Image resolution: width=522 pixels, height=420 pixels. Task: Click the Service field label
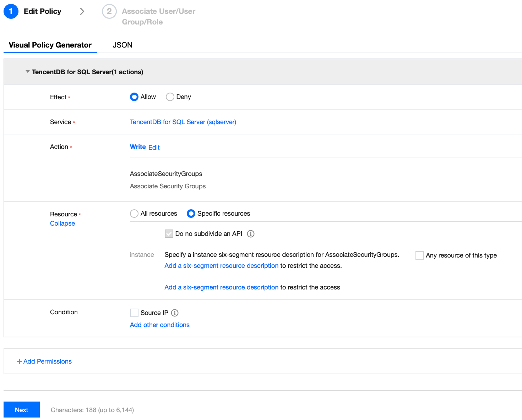(61, 122)
